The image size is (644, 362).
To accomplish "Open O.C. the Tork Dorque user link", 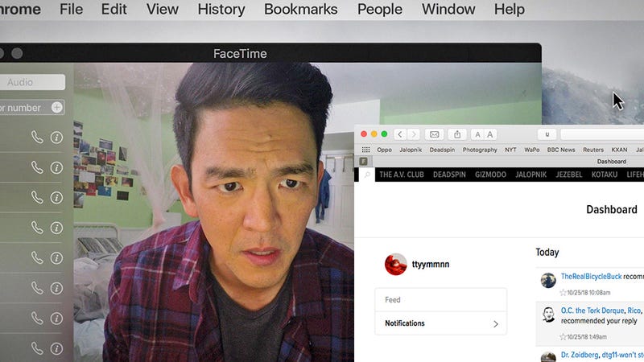I will (x=592, y=311).
